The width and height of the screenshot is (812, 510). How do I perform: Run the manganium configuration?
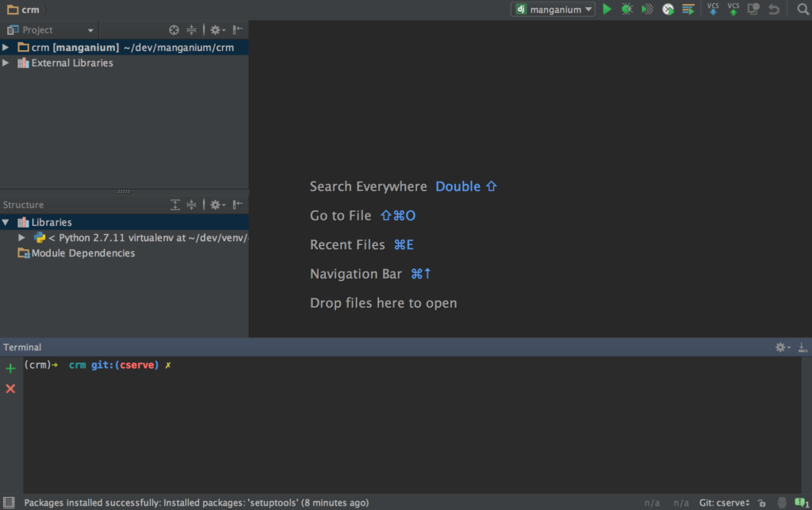click(607, 10)
